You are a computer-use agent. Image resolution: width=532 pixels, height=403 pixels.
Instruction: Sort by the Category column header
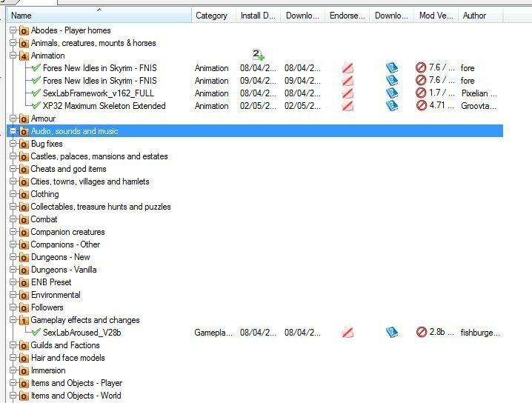click(x=213, y=16)
